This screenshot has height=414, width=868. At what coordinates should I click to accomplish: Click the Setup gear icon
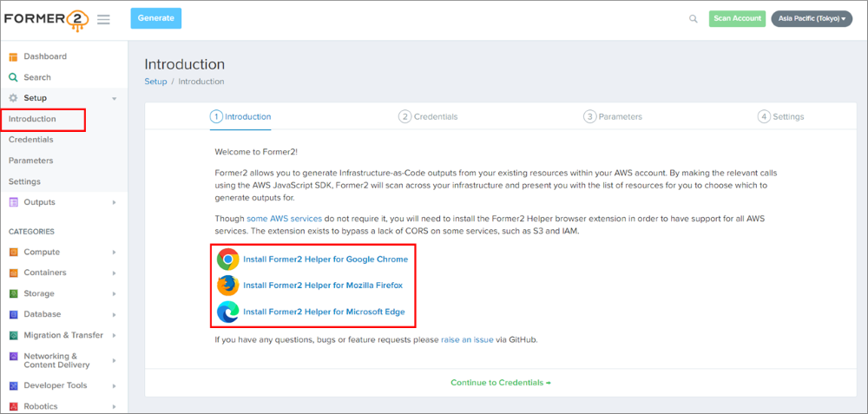(x=13, y=98)
